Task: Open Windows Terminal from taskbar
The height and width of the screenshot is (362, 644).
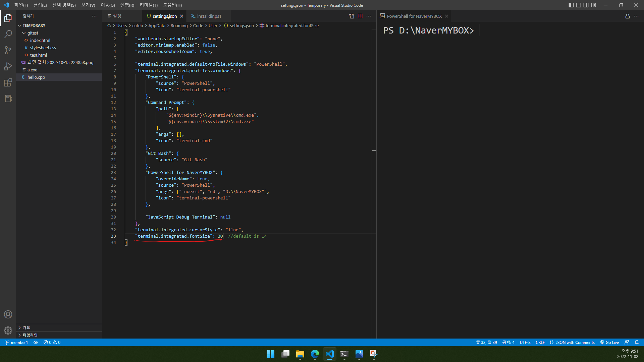Action: pyautogui.click(x=344, y=354)
